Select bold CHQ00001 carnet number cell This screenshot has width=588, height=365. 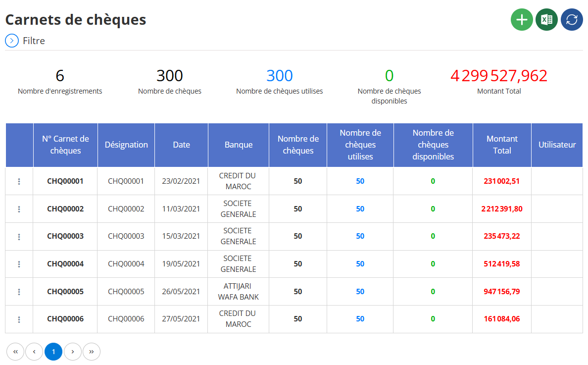tap(65, 181)
